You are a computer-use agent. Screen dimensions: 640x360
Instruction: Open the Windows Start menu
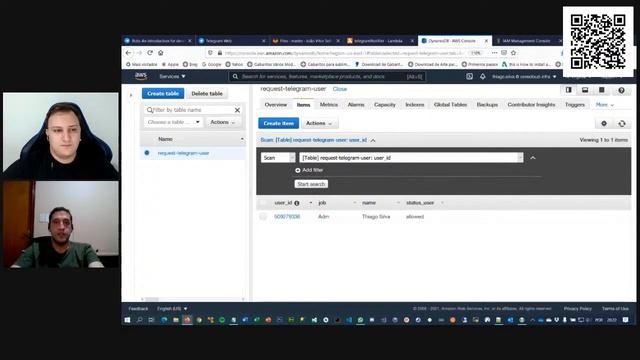(x=127, y=320)
